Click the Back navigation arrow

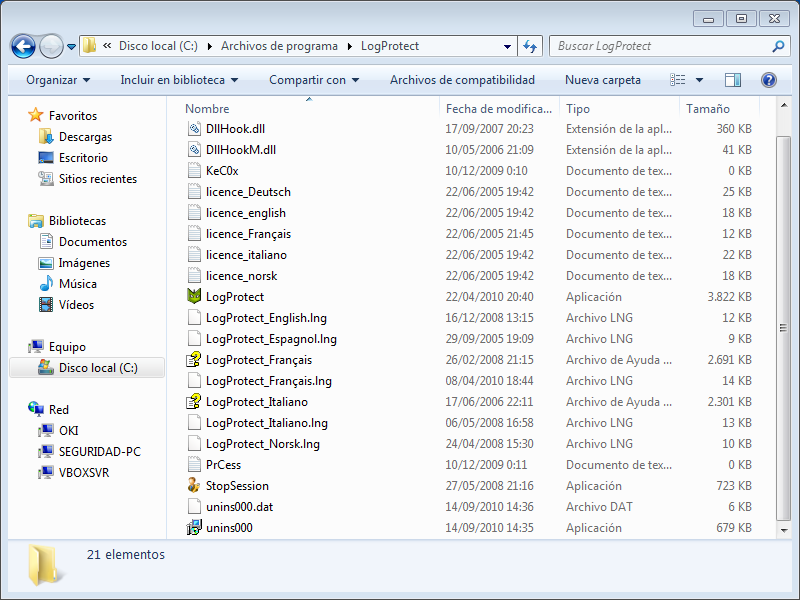tap(23, 46)
